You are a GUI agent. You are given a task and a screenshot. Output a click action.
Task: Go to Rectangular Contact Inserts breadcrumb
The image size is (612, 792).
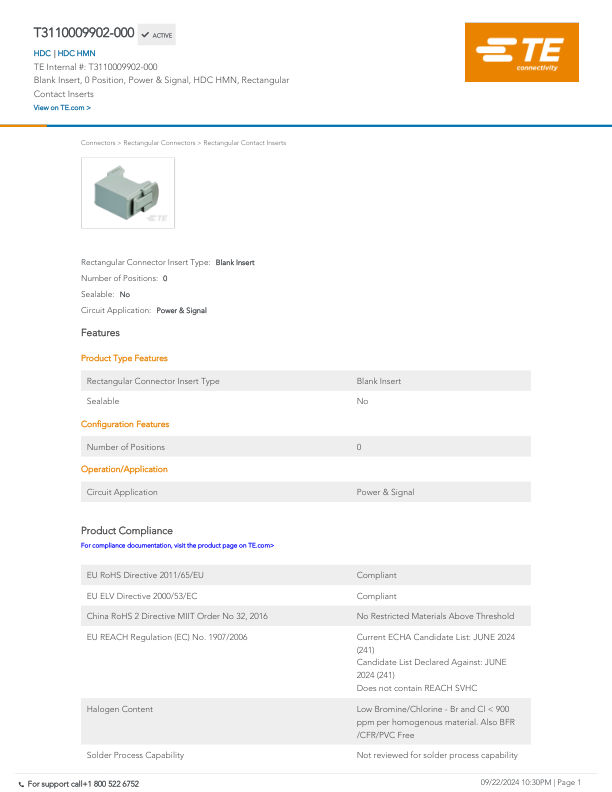tap(244, 143)
